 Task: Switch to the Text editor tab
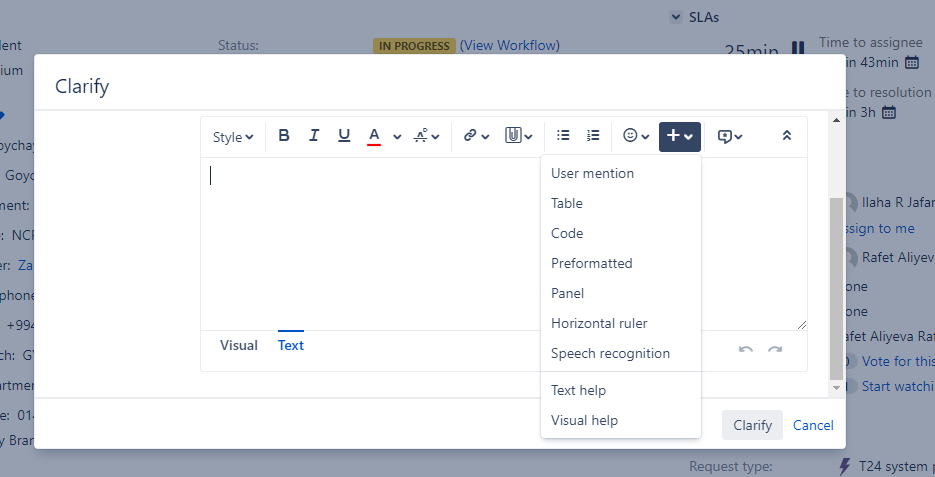pyautogui.click(x=291, y=345)
